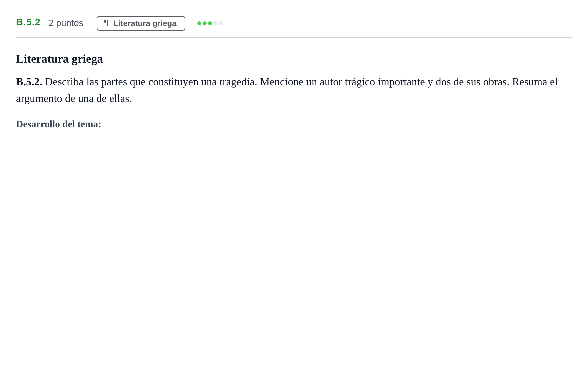
Task: Click the green difficulty dots indicator
Action: [x=210, y=23]
